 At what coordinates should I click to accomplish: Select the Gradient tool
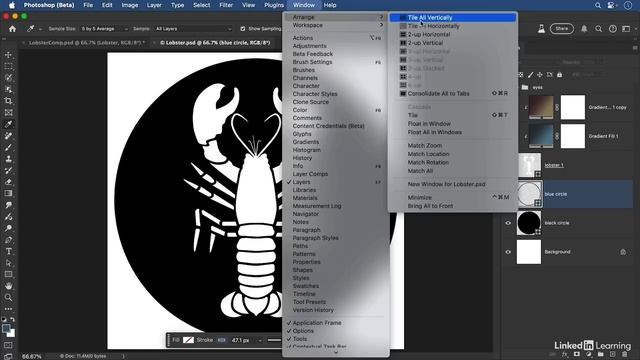pyautogui.click(x=8, y=193)
